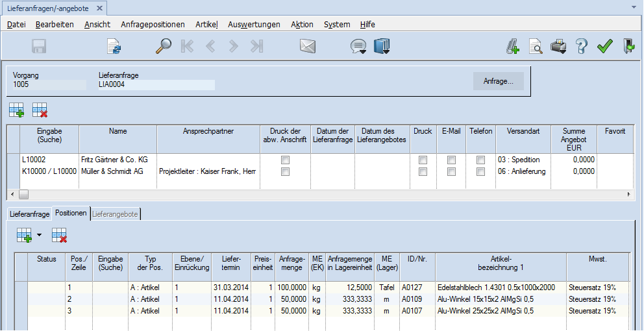Switch to the Lieferanfrage tab
Screen dimensions: 644x331
[29, 214]
